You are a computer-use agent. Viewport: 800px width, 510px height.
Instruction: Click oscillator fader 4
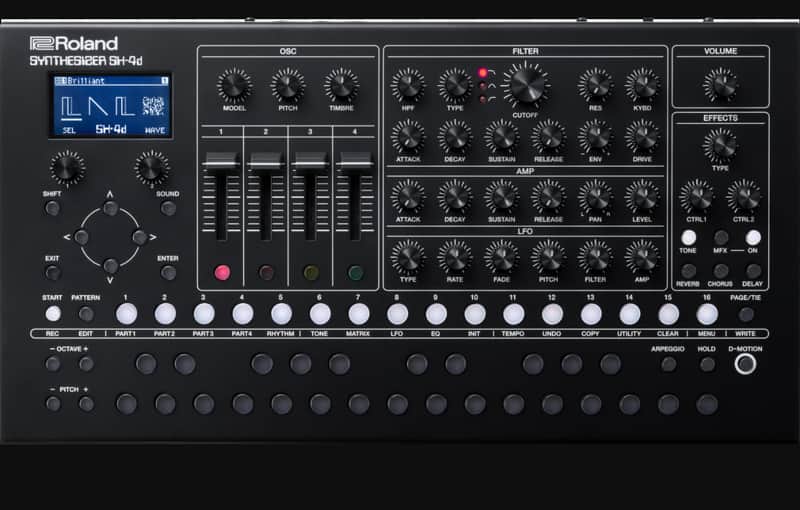(355, 161)
